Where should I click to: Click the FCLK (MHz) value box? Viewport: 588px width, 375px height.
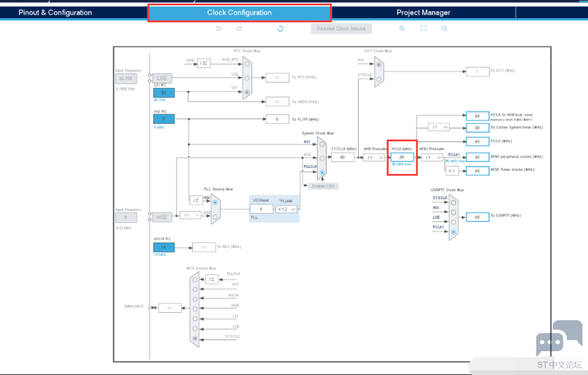point(478,142)
